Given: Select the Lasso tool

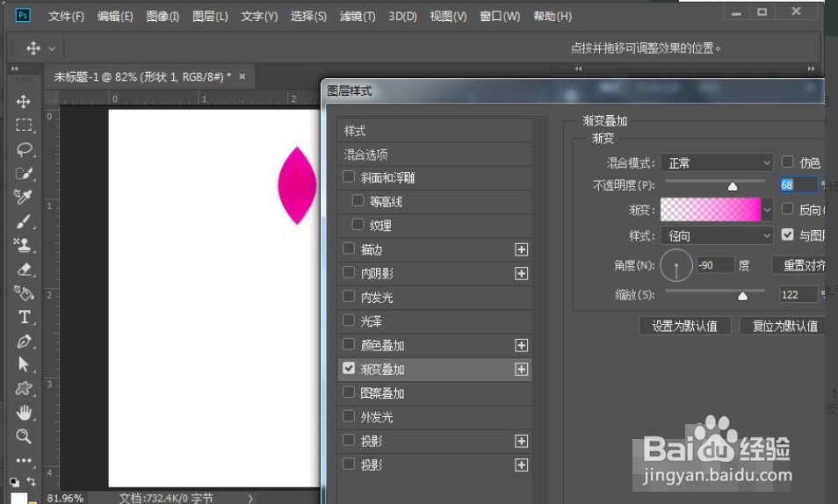Looking at the screenshot, I should [24, 149].
